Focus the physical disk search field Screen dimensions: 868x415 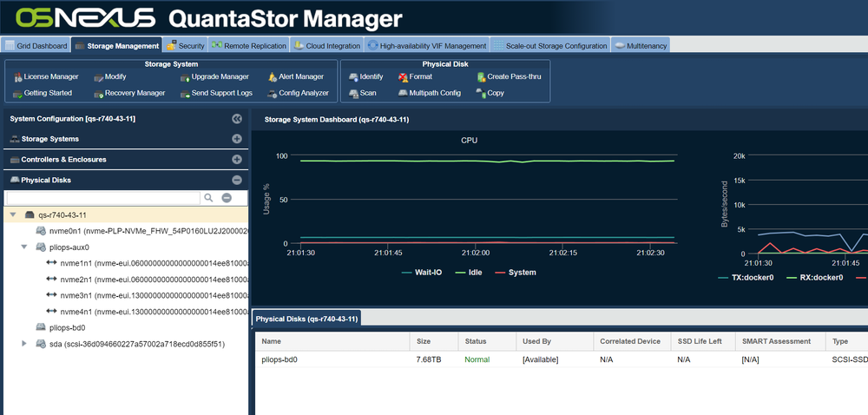(x=103, y=198)
